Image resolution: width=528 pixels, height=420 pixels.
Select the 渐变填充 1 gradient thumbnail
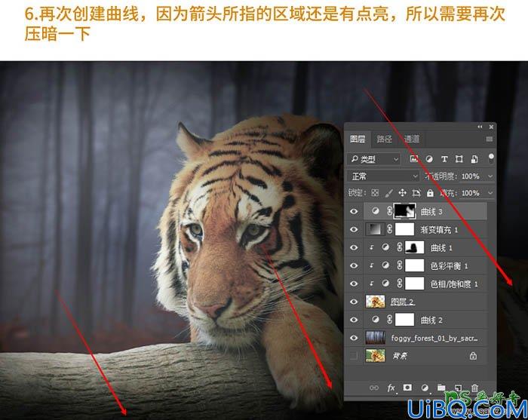(x=375, y=229)
